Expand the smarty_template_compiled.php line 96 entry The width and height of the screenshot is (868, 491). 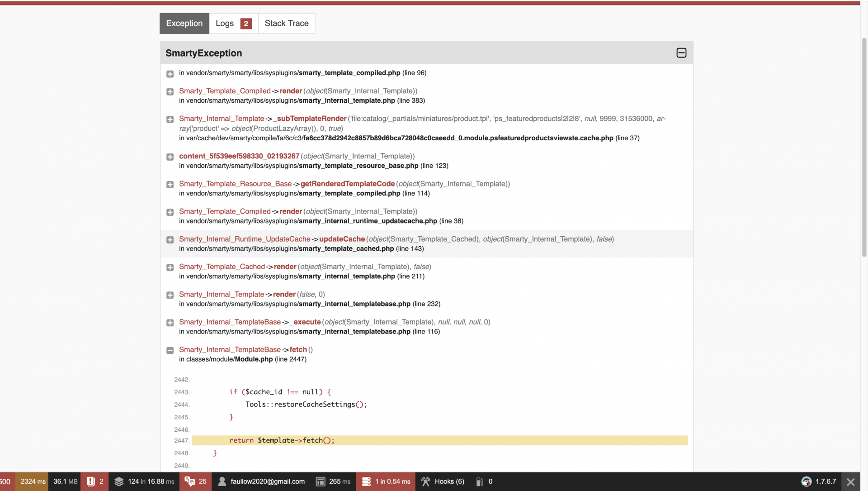pyautogui.click(x=170, y=74)
